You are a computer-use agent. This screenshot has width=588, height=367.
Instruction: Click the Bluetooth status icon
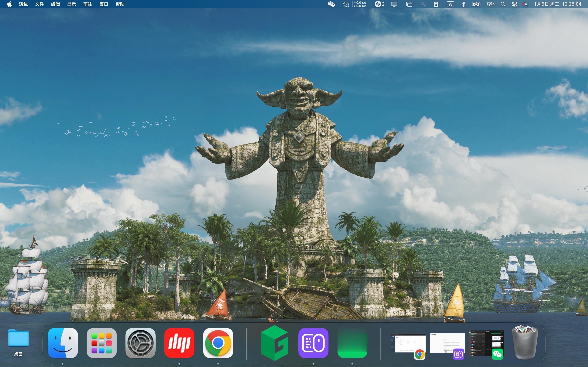point(463,4)
